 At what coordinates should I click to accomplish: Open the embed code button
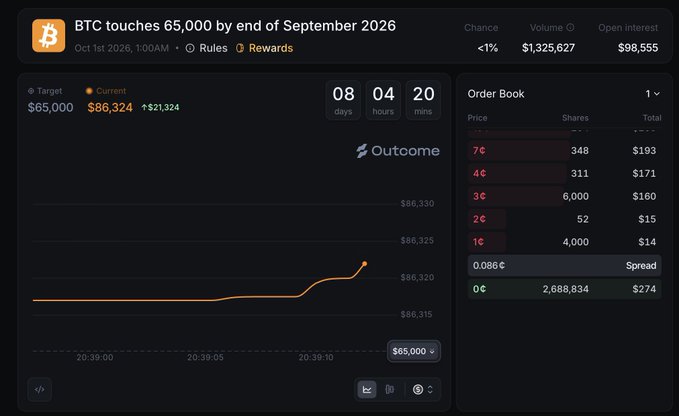point(39,390)
